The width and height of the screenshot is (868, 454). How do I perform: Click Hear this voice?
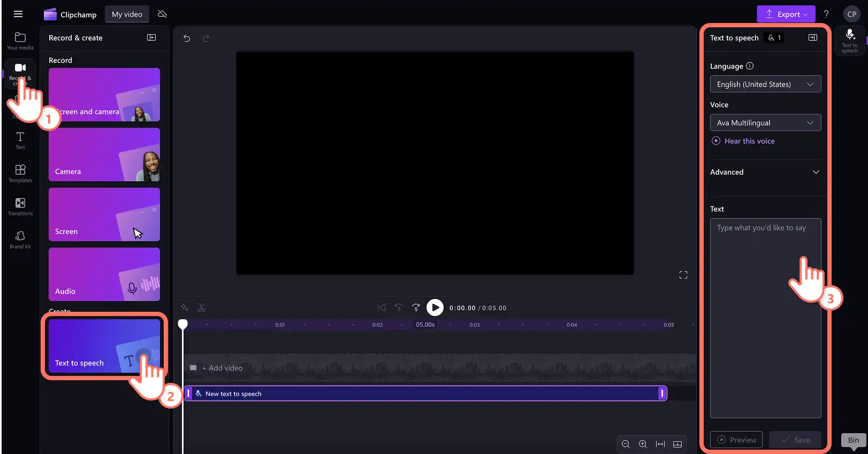point(743,141)
